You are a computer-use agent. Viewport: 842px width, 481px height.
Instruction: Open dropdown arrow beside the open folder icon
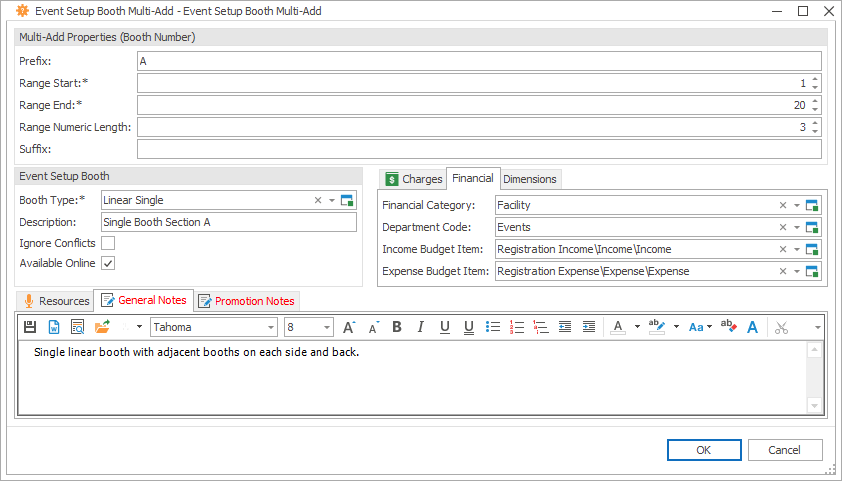(x=139, y=327)
